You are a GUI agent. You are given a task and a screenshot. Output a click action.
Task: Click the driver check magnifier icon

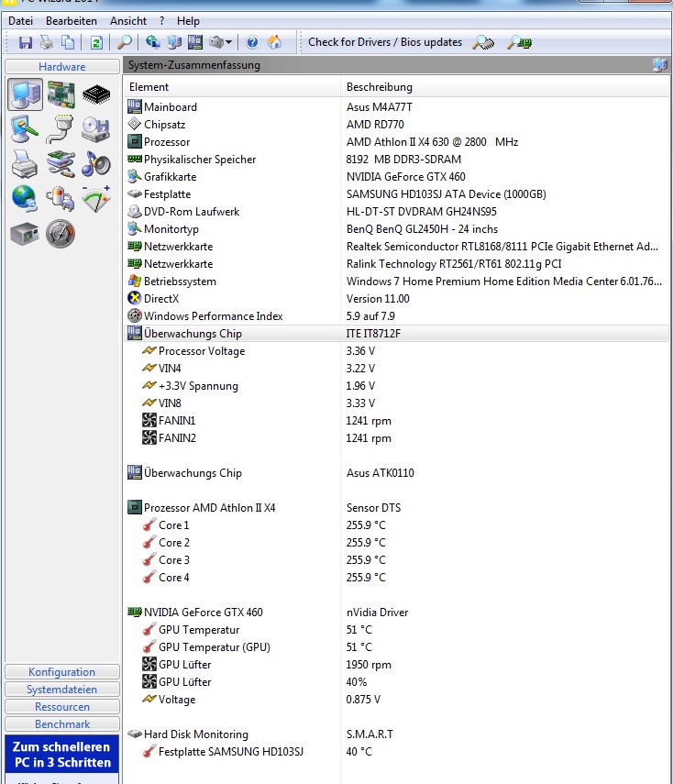coord(483,42)
